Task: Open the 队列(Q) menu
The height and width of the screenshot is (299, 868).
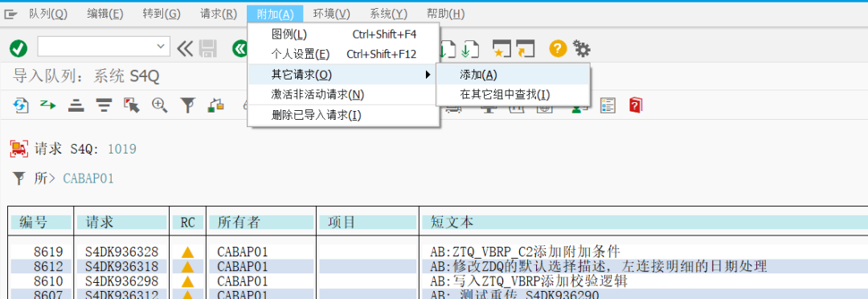Action: click(x=48, y=14)
